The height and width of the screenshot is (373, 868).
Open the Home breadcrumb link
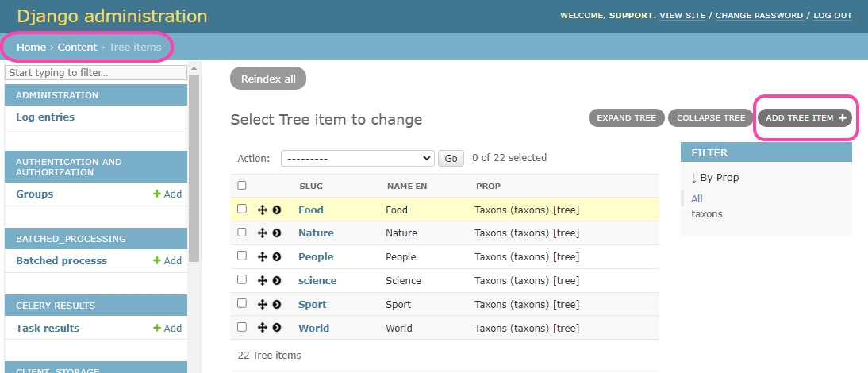tap(31, 47)
